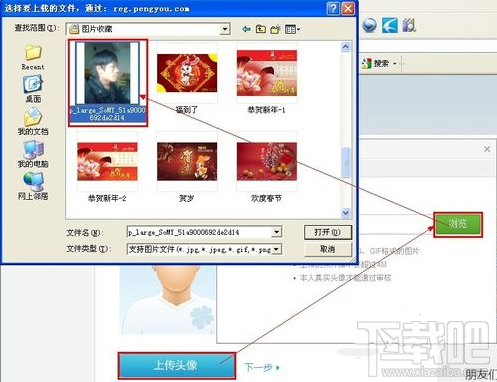Click the 福到了 file name label
This screenshot has width=497, height=382.
187,110
